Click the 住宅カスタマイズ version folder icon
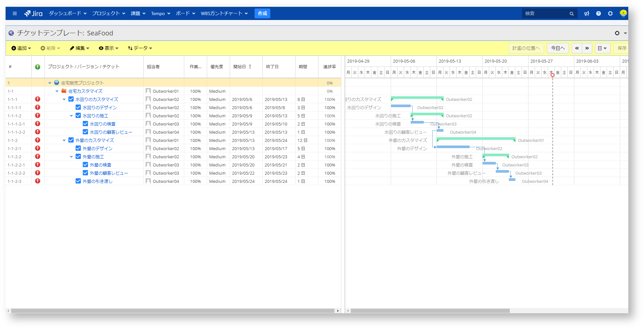This screenshot has width=644, height=329. (x=64, y=91)
